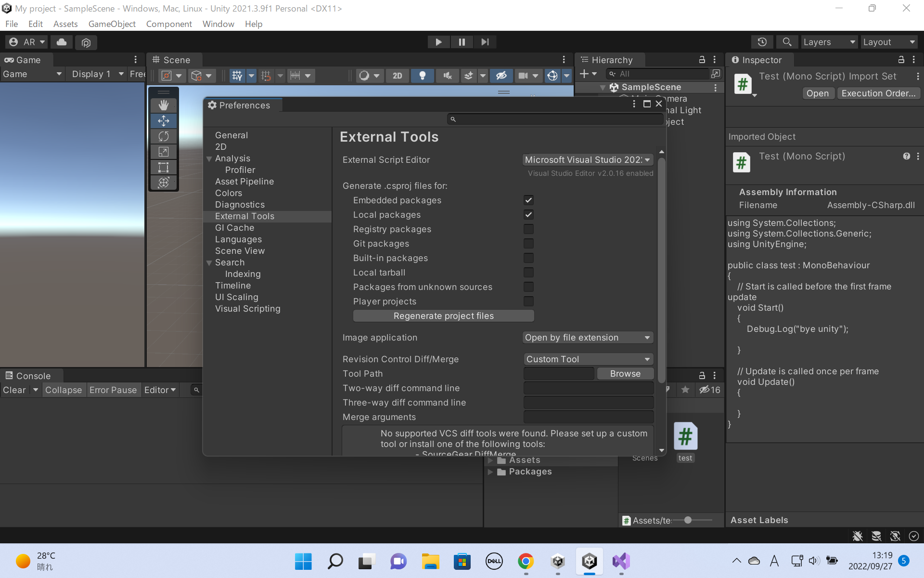Toggle hidden objects visibility in Scene
The width and height of the screenshot is (924, 578).
pos(501,75)
